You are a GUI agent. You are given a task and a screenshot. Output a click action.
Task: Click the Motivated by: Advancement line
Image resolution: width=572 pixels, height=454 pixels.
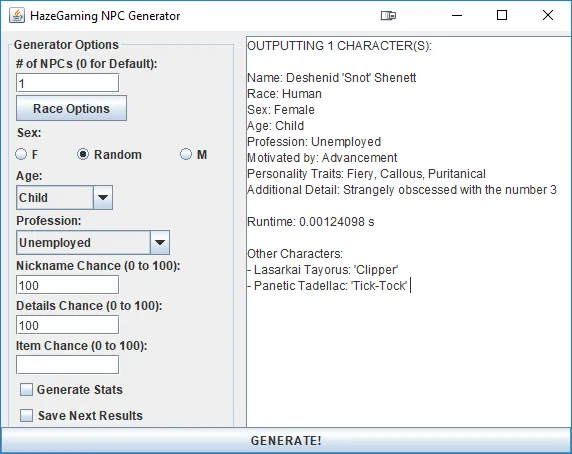pyautogui.click(x=322, y=158)
